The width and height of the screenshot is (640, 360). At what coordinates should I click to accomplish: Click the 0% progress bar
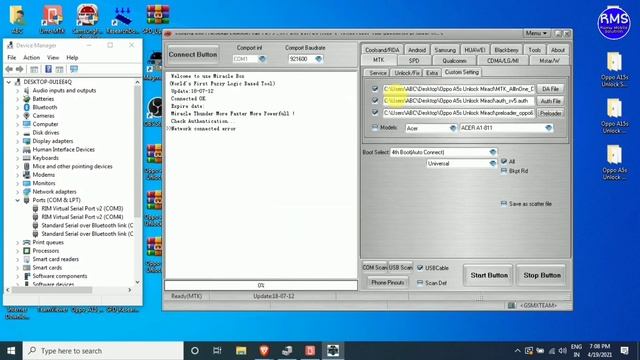261,285
